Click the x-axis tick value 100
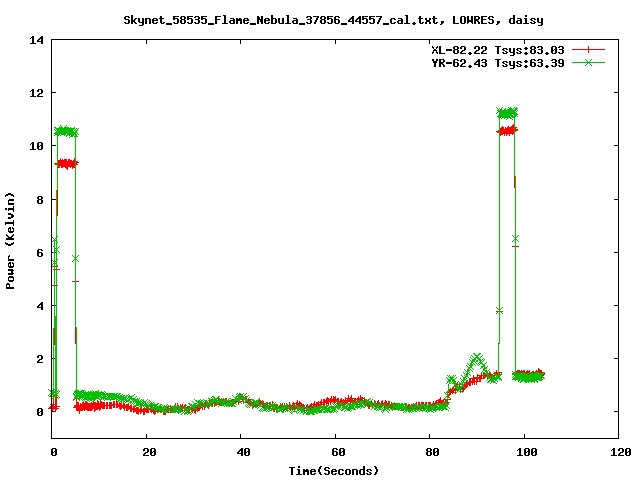 [x=527, y=452]
